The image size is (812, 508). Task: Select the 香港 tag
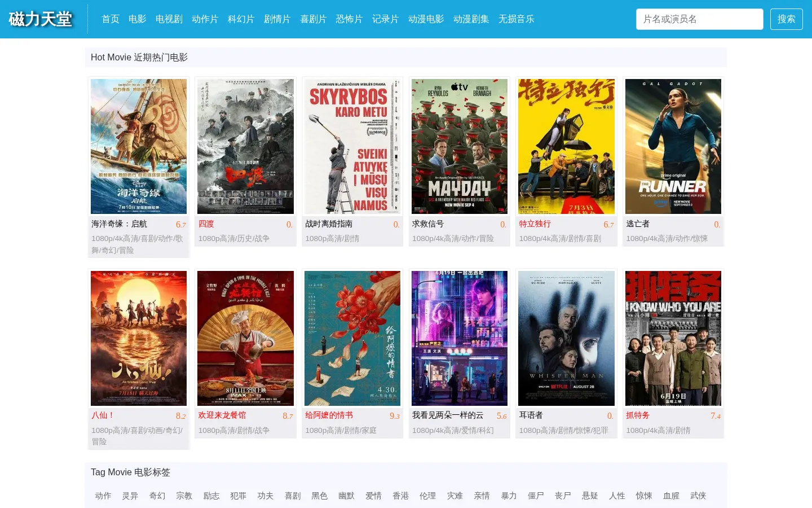click(x=401, y=496)
